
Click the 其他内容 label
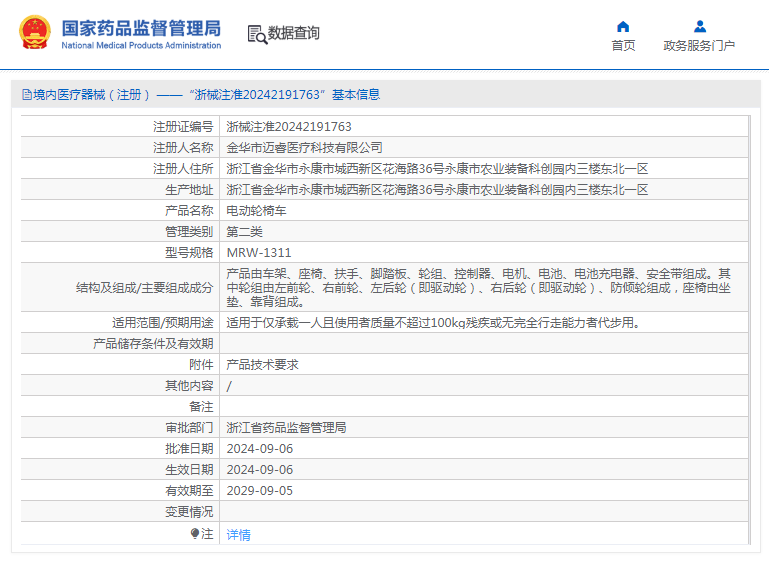[189, 386]
